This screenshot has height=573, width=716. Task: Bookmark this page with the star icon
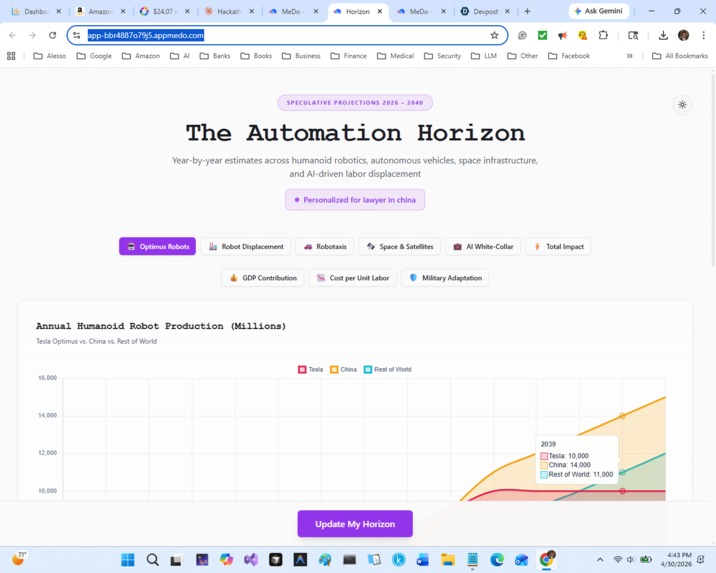click(x=494, y=35)
